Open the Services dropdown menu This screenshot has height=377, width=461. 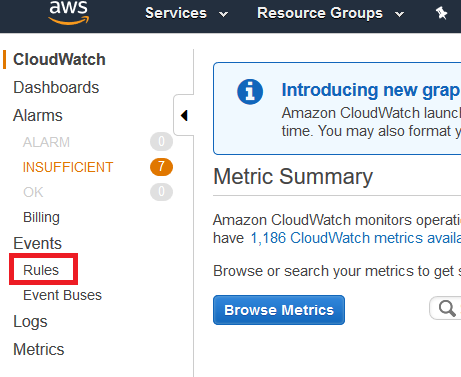187,13
